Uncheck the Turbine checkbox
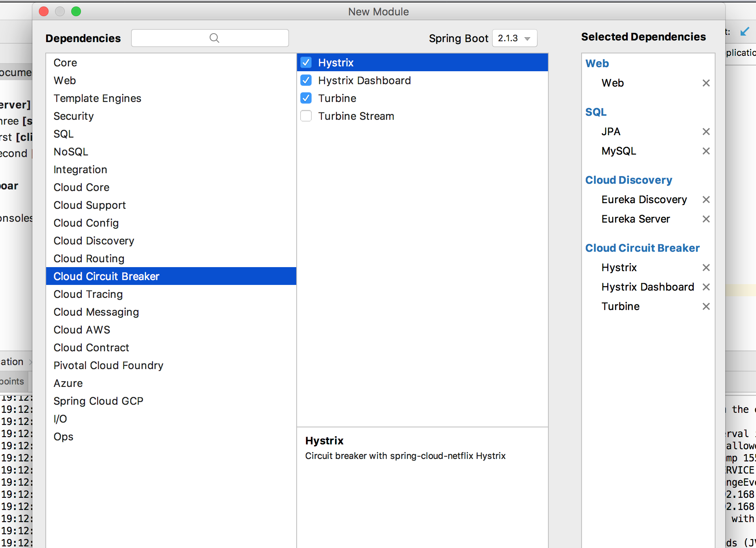The image size is (756, 548). 306,98
